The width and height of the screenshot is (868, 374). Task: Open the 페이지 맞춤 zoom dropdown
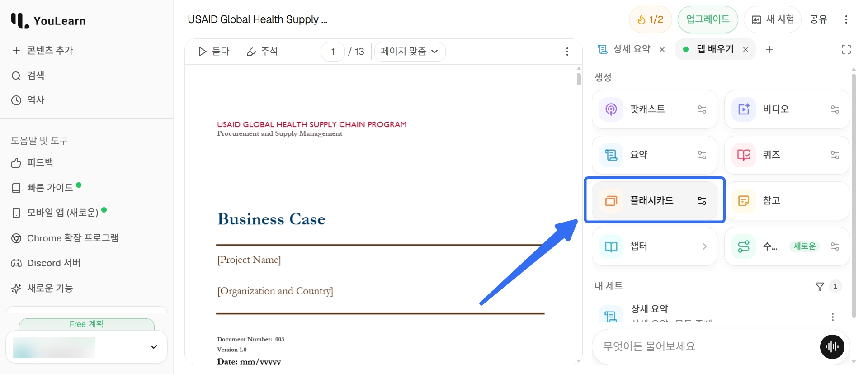(410, 52)
